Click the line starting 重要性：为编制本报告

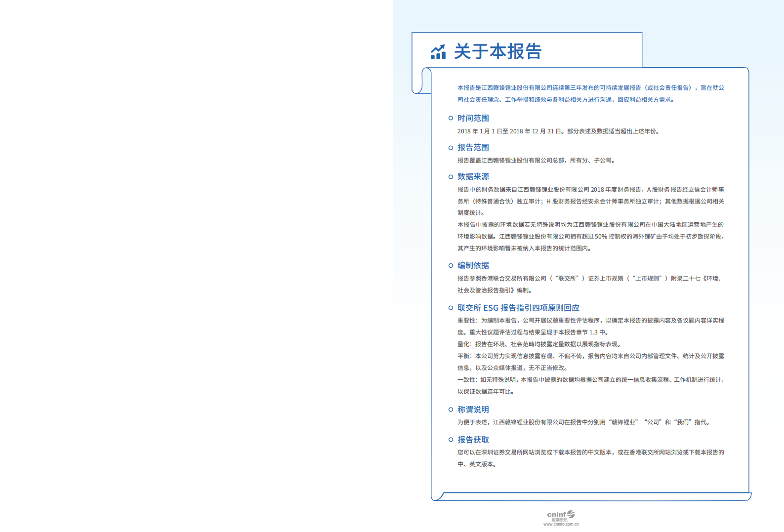click(x=591, y=321)
